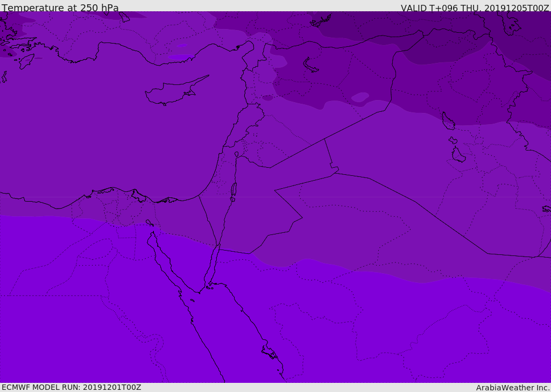Viewport: 551px width, 392px height.
Task: Click the 'Temperature at 250 hPa' title text
Action: point(60,8)
